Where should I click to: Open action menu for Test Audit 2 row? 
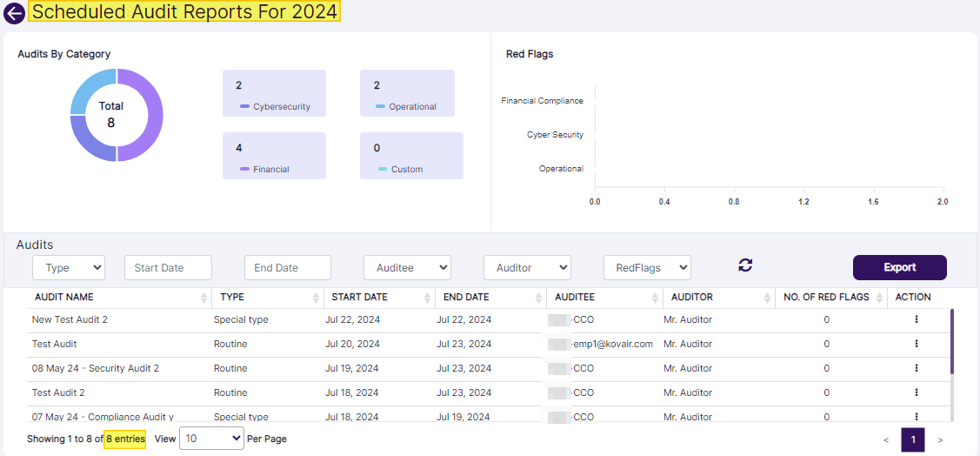pyautogui.click(x=917, y=392)
